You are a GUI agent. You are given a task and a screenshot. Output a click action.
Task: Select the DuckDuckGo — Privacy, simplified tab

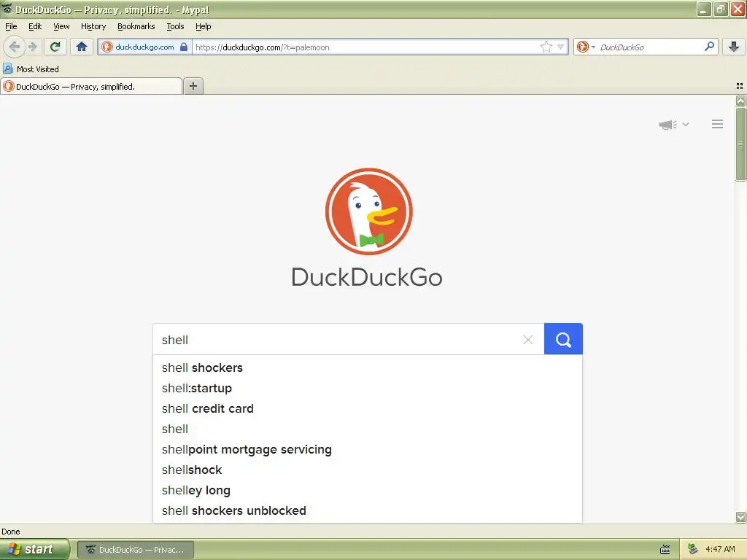[x=91, y=86]
